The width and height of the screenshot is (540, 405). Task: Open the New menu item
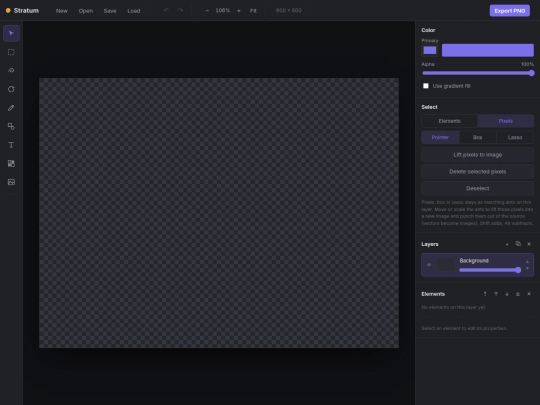tap(62, 11)
